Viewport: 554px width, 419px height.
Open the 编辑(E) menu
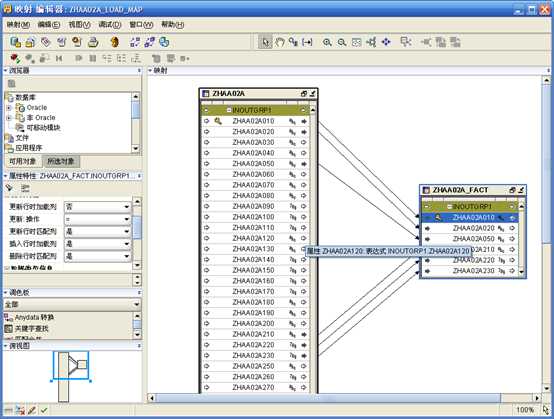click(x=49, y=25)
